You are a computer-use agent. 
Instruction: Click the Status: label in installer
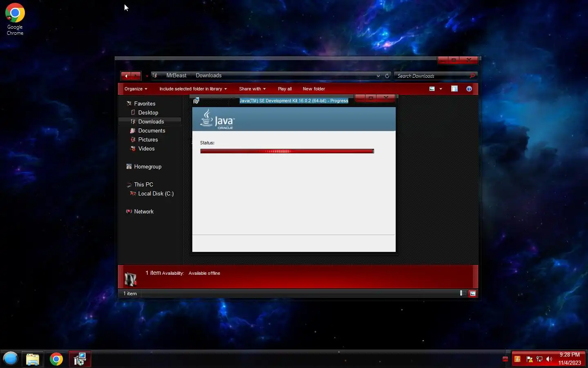click(207, 143)
